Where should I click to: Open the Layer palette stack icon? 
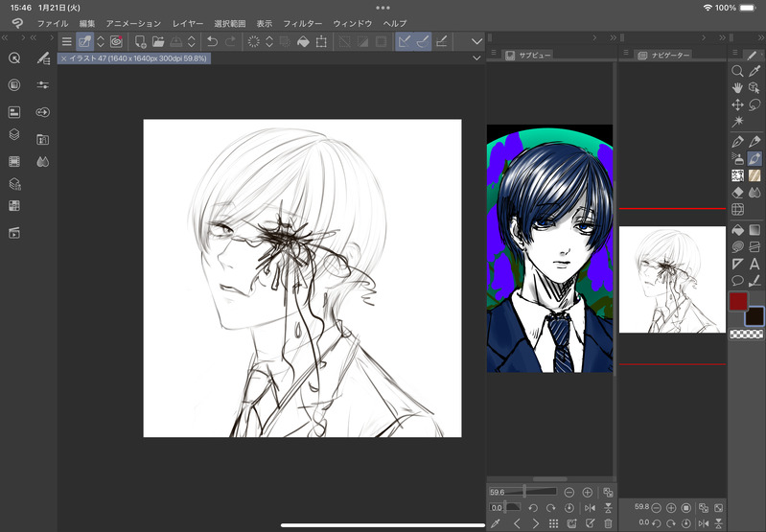pos(14,134)
